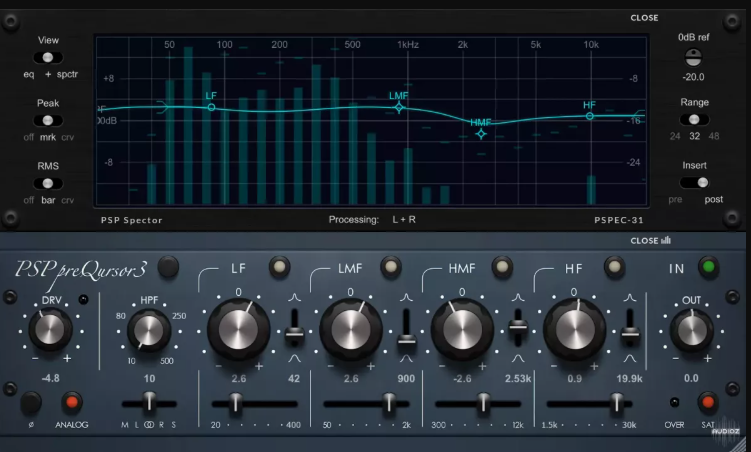The height and width of the screenshot is (452, 751).
Task: Toggle the Range 24/32/48 switch
Action: pyautogui.click(x=694, y=120)
